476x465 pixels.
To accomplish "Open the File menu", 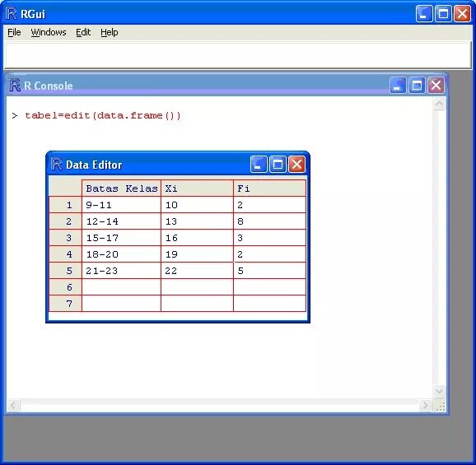I will (14, 32).
